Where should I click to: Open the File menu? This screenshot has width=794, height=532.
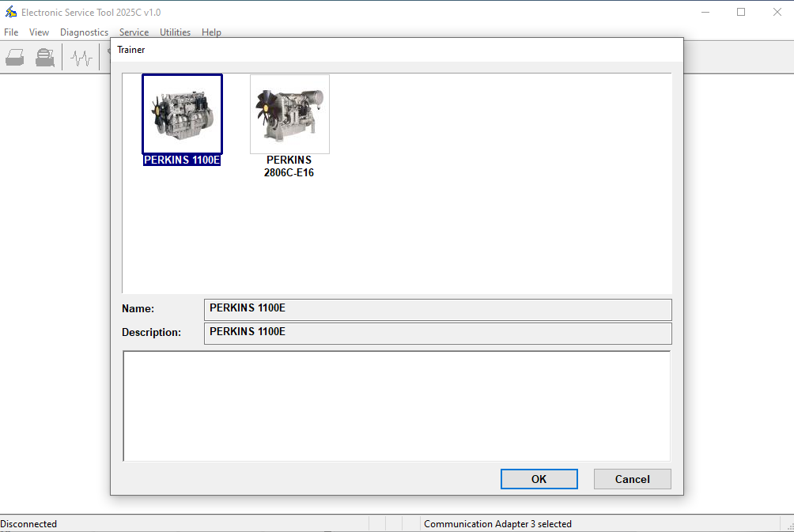pyautogui.click(x=11, y=32)
